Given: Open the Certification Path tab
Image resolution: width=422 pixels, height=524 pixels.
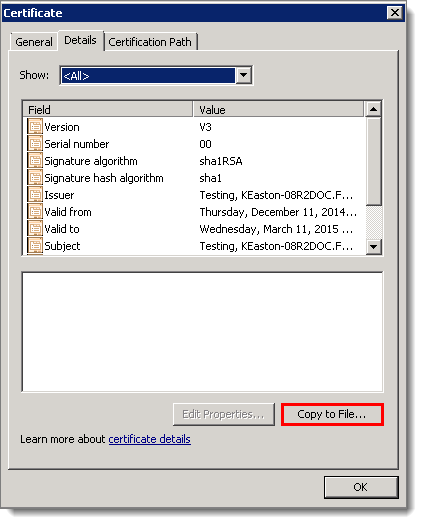Looking at the screenshot, I should (150, 42).
